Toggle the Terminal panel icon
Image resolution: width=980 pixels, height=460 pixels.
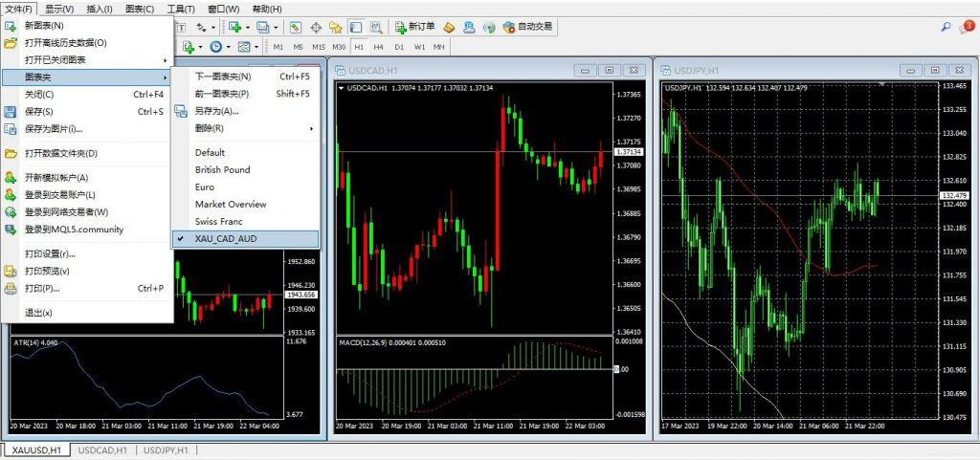(x=356, y=28)
